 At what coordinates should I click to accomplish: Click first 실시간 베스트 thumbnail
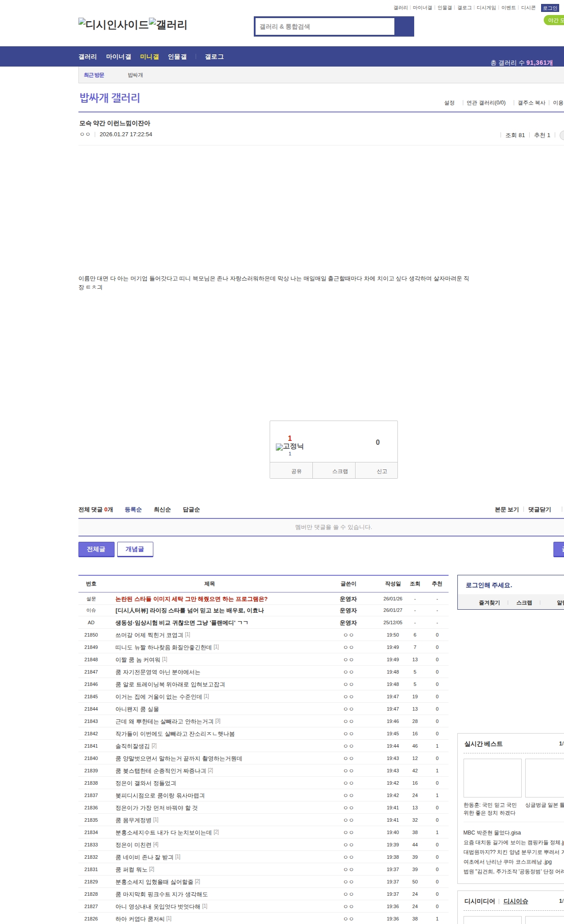click(492, 778)
